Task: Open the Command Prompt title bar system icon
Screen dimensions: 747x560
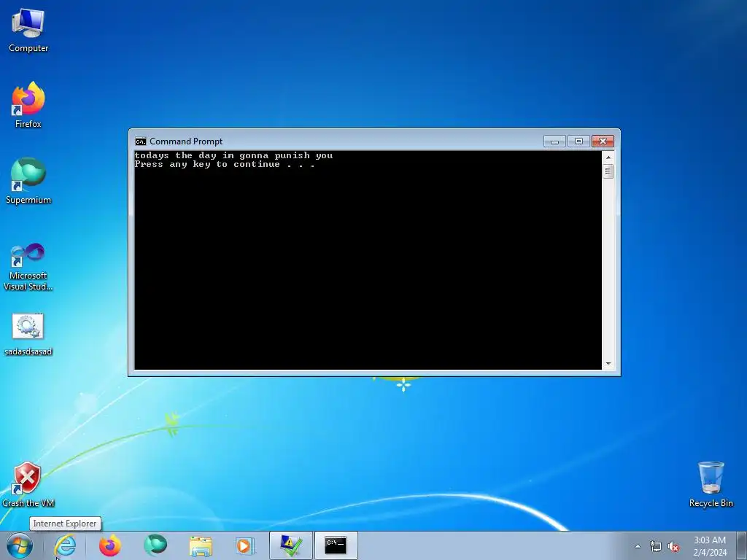Action: coord(141,141)
